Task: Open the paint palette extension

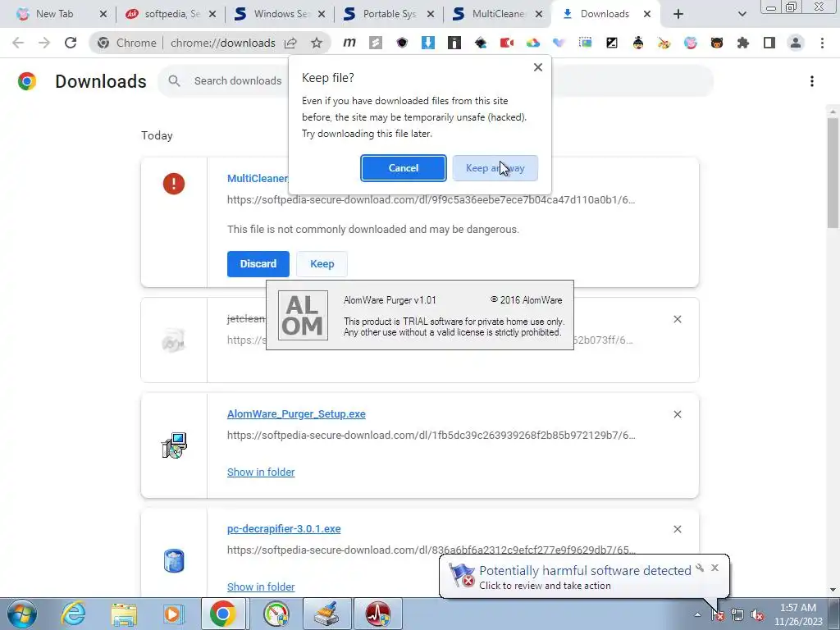Action: click(664, 43)
